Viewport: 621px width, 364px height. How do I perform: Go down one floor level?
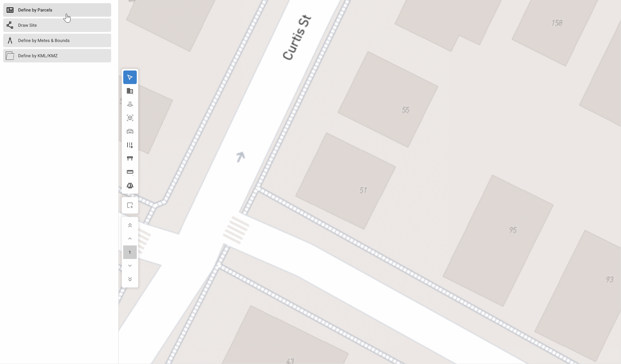coord(130,266)
